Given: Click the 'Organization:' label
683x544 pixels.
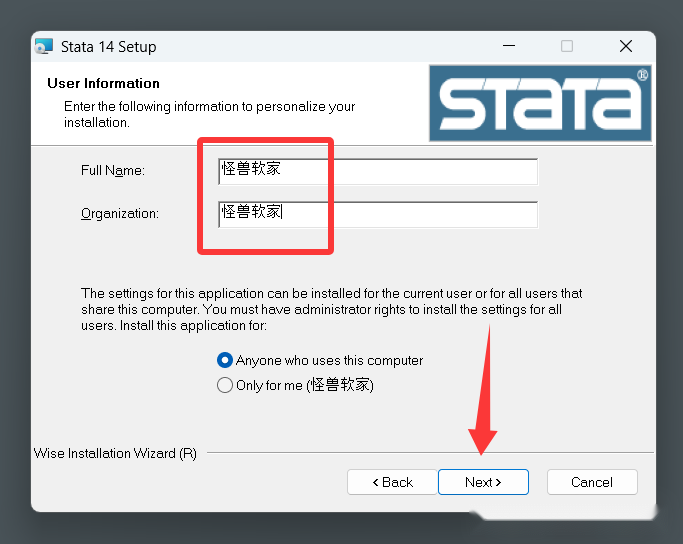Looking at the screenshot, I should 120,213.
